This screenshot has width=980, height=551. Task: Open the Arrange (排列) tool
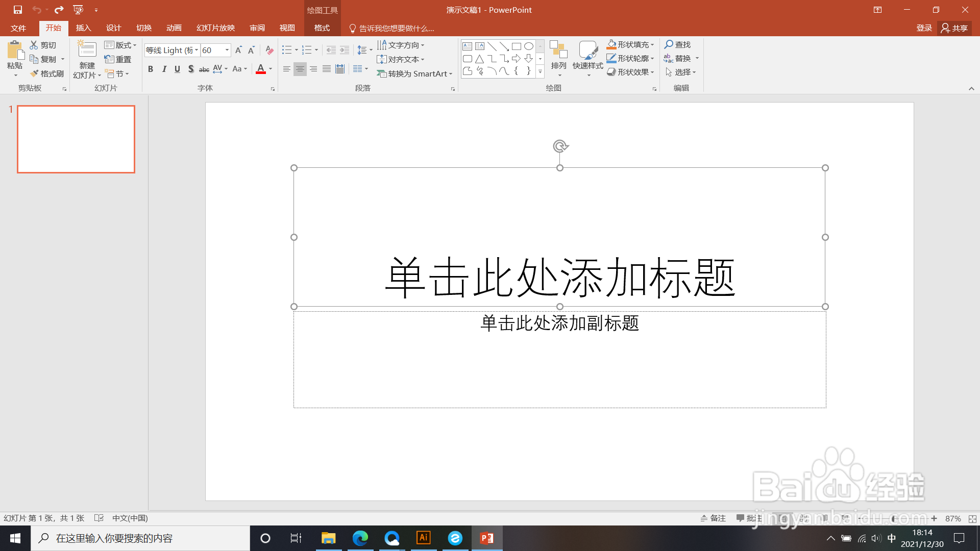tap(559, 58)
